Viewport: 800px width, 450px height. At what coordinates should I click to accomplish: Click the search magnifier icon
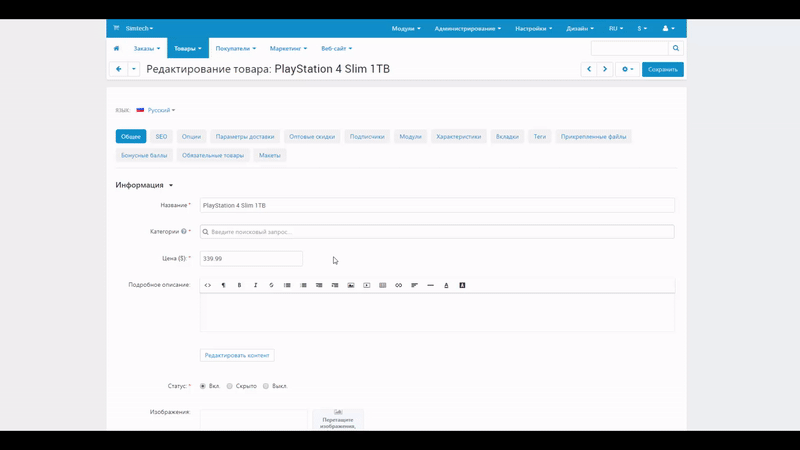(676, 48)
